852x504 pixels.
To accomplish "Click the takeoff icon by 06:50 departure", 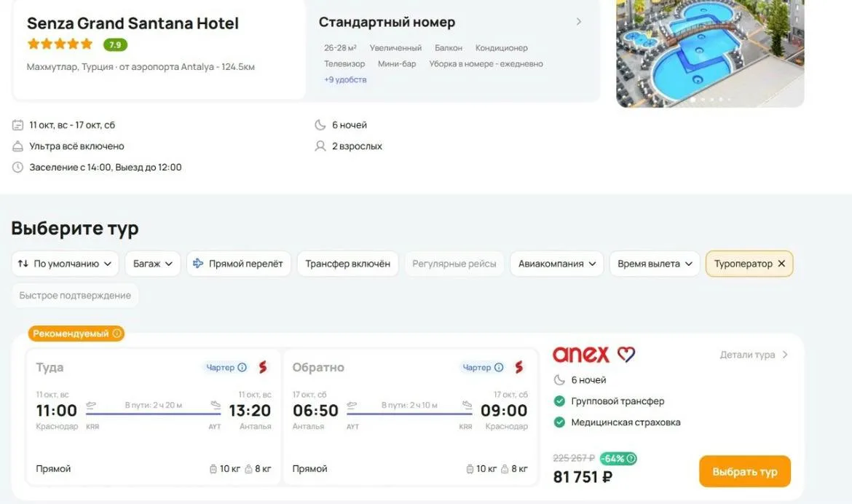I will [352, 405].
